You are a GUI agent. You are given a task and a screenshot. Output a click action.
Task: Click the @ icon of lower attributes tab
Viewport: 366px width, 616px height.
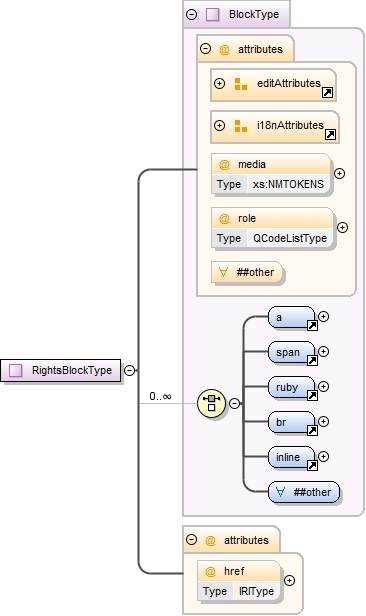click(210, 541)
